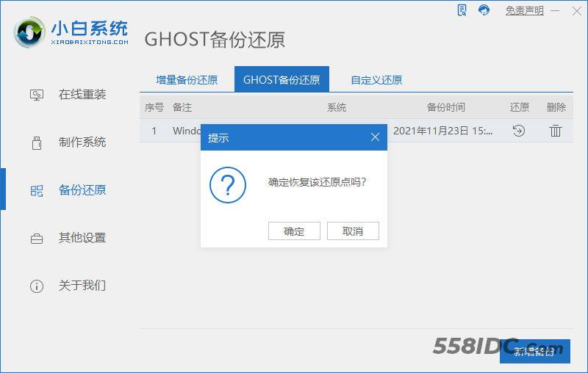The width and height of the screenshot is (588, 373).
Task: Click the question mark dialog icon
Action: (228, 185)
